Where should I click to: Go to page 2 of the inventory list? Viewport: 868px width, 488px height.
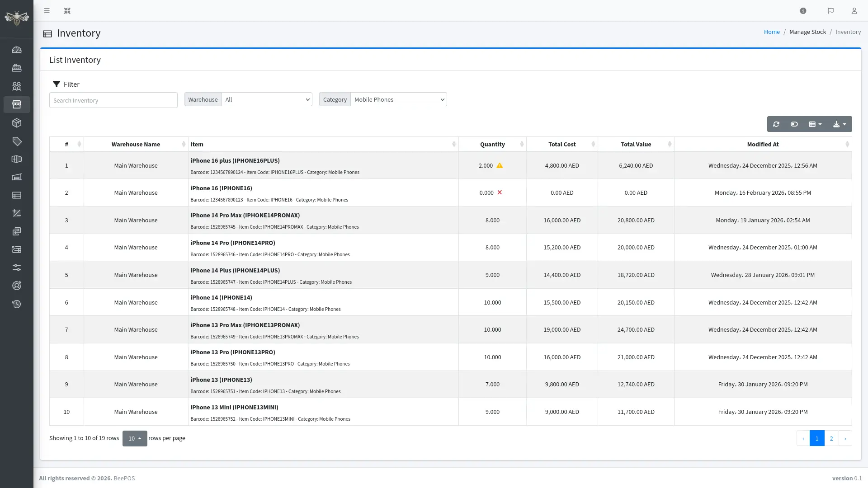831,438
